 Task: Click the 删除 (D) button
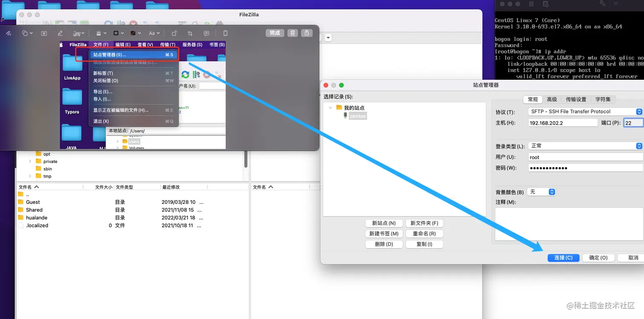(x=384, y=244)
